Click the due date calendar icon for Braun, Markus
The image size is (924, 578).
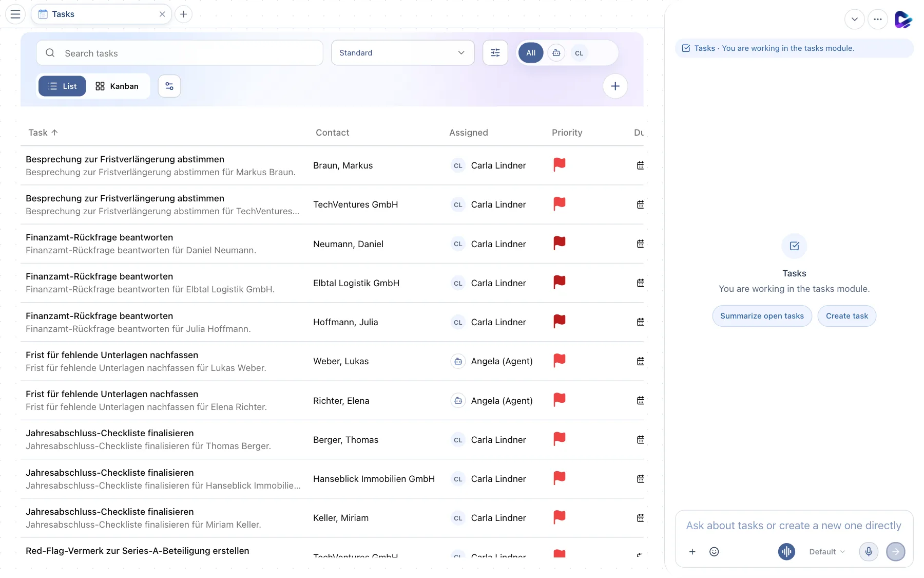tap(640, 165)
